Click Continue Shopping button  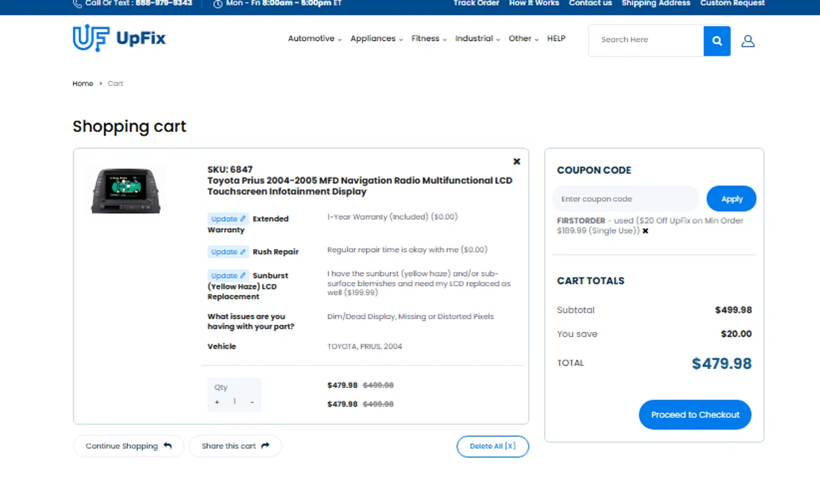click(x=128, y=446)
